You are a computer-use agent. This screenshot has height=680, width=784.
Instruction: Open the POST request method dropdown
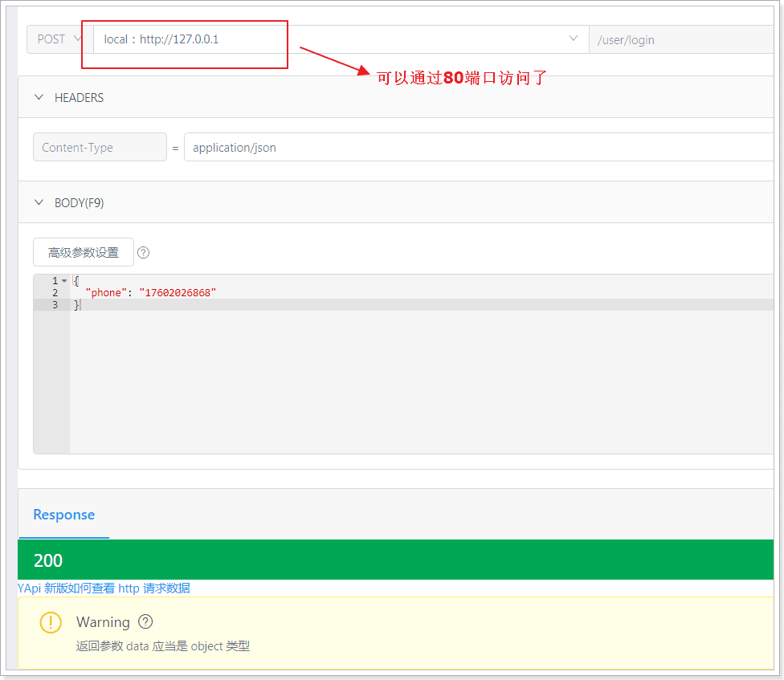tap(59, 39)
